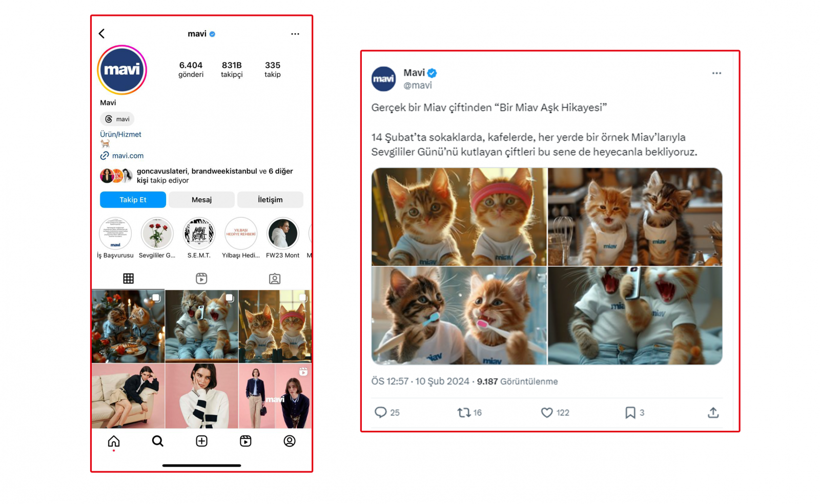Go to Instagram home feed icon

point(114,441)
